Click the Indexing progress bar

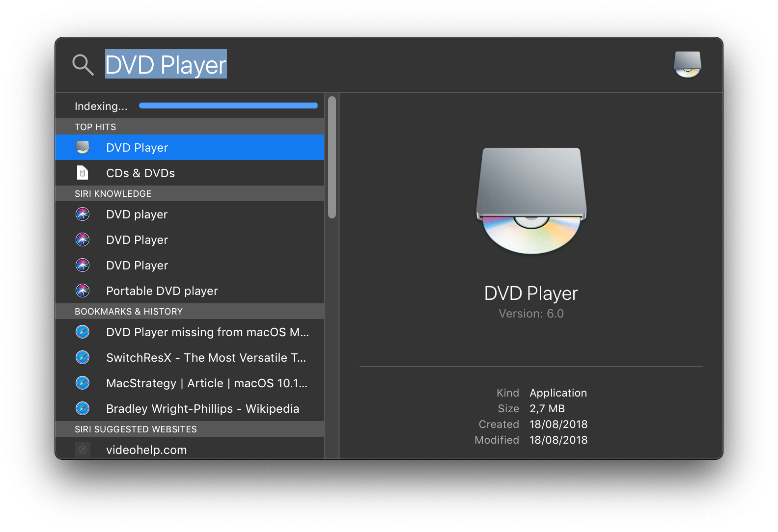[x=228, y=106]
